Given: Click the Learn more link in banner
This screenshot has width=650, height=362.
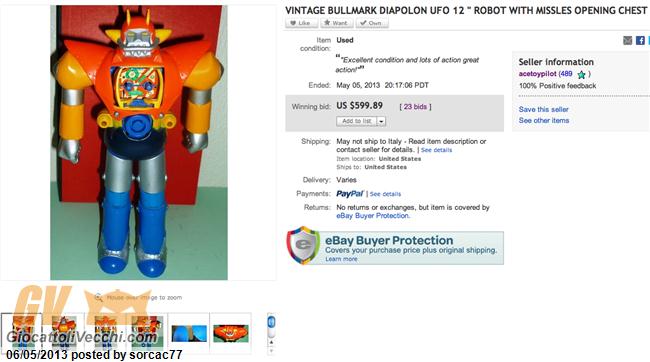Looking at the screenshot, I should (x=341, y=259).
